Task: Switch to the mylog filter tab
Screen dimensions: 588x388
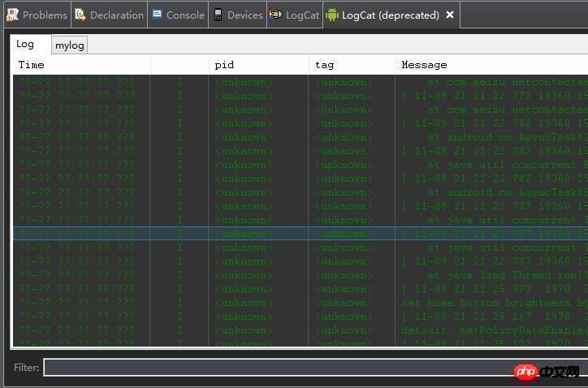Action: (69, 45)
